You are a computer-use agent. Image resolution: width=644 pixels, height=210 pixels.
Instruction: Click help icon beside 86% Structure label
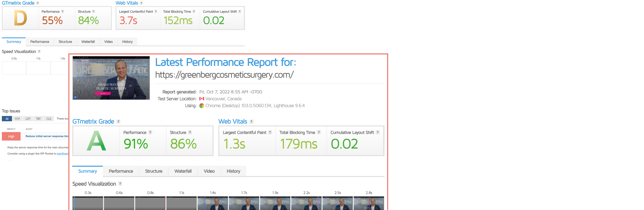click(x=190, y=132)
